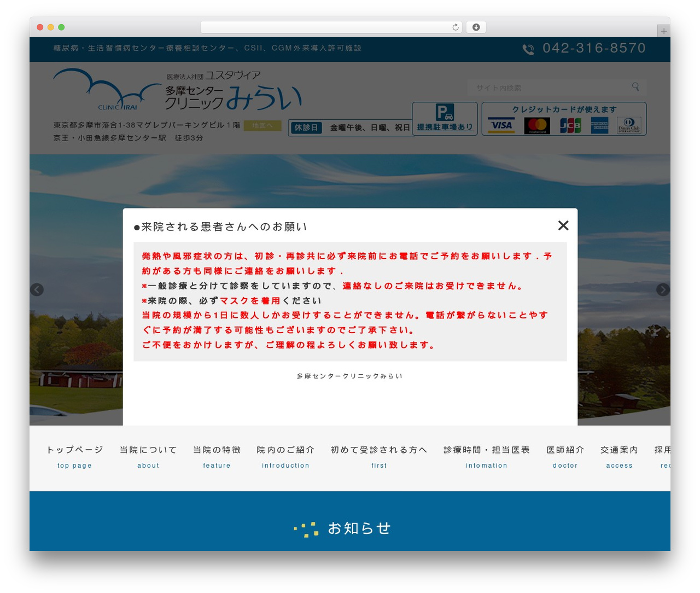Click the browser reload icon

point(456,27)
